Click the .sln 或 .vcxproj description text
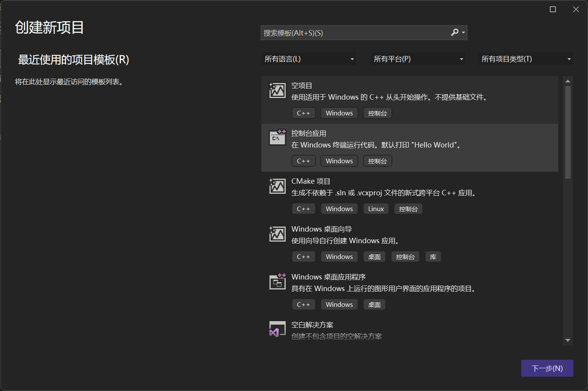 [385, 193]
